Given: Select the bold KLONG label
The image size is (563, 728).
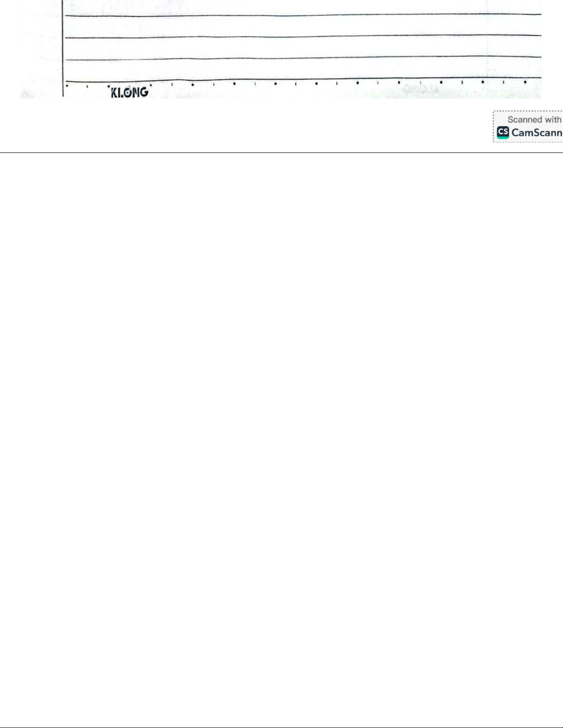Looking at the screenshot, I should coord(130,92).
